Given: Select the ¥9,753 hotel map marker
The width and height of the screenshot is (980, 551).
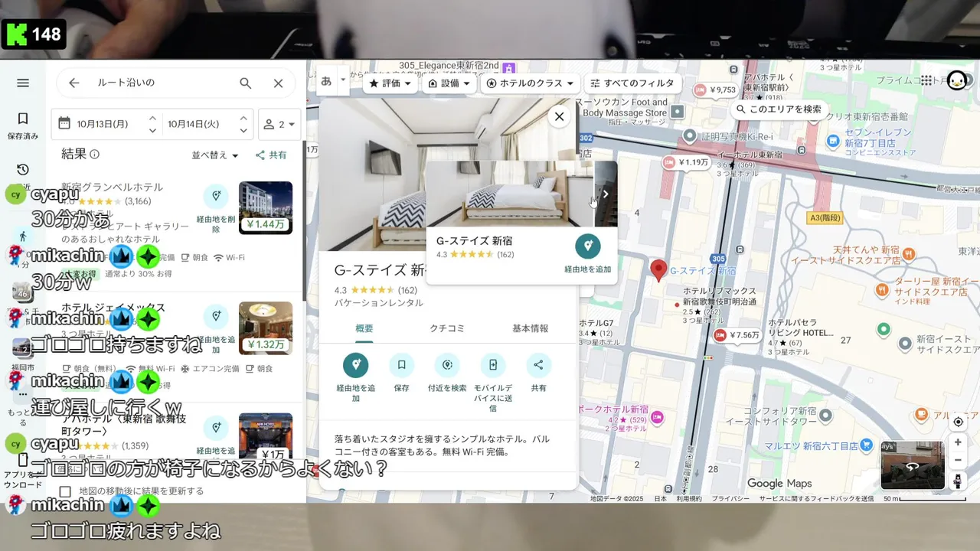Looking at the screenshot, I should 716,90.
